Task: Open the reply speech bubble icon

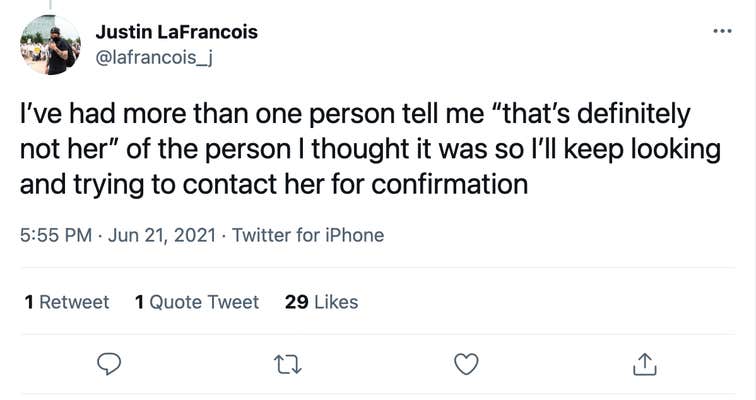Action: [109, 364]
